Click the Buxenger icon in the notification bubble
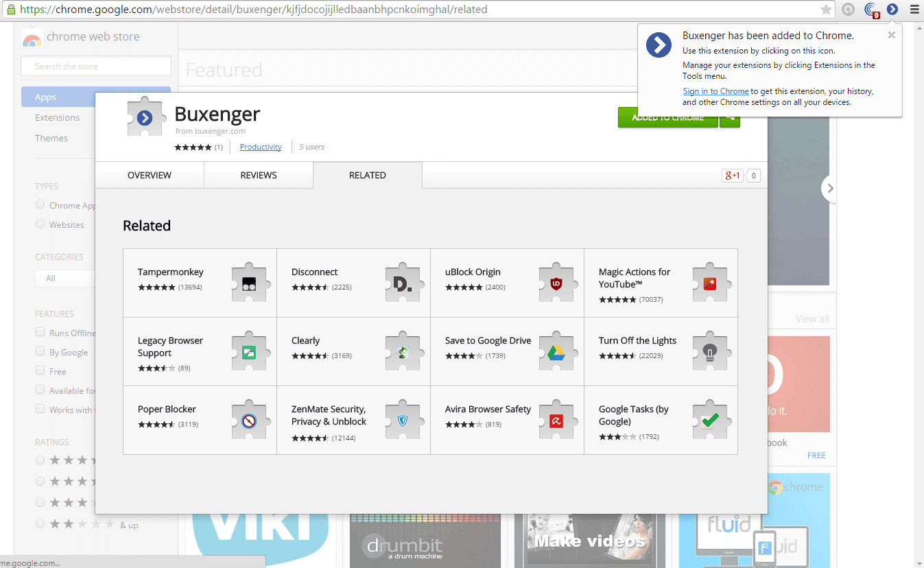 point(659,45)
